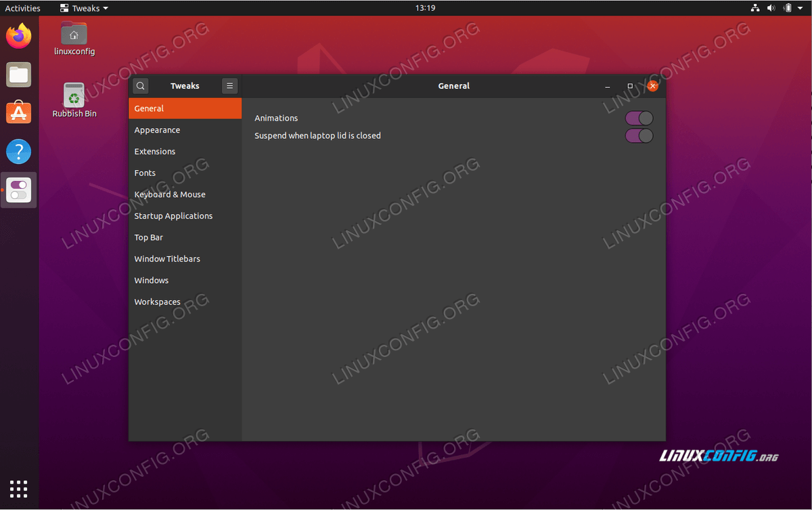The image size is (812, 510).
Task: Select the General category
Action: point(185,108)
